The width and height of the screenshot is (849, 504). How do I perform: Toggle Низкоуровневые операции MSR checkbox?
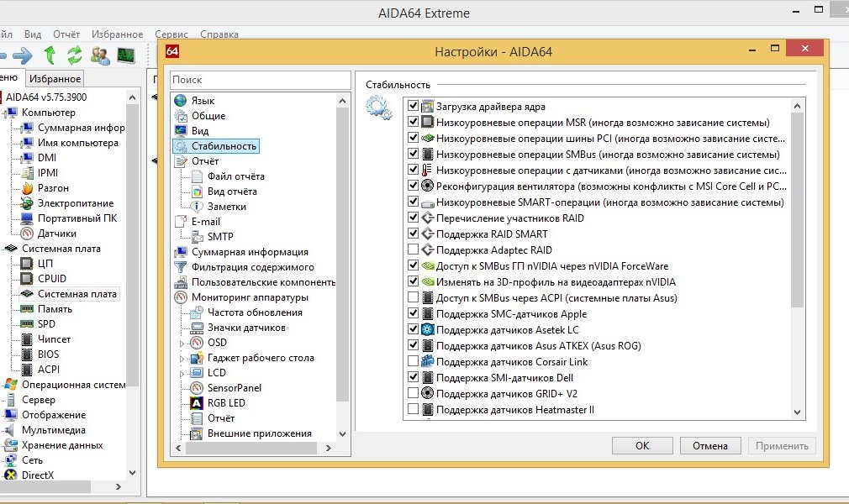click(x=413, y=122)
